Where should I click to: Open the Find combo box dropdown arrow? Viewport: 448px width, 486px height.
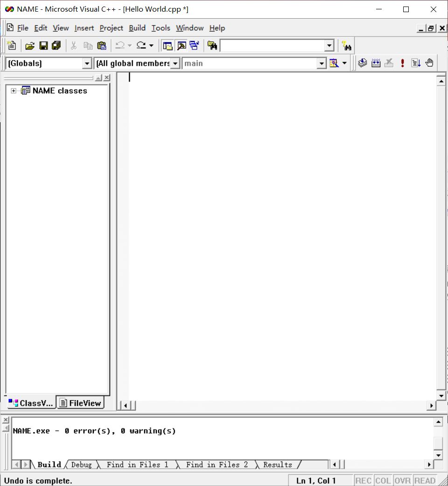tap(329, 46)
